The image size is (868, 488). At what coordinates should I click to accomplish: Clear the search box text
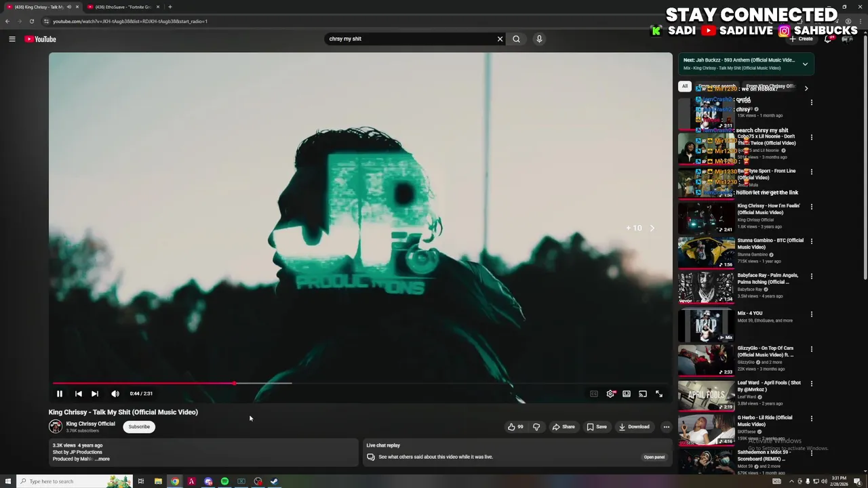pyautogui.click(x=500, y=39)
